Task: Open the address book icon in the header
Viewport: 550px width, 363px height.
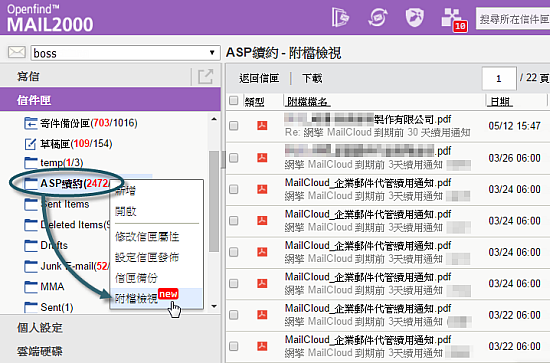Action: pyautogui.click(x=340, y=17)
